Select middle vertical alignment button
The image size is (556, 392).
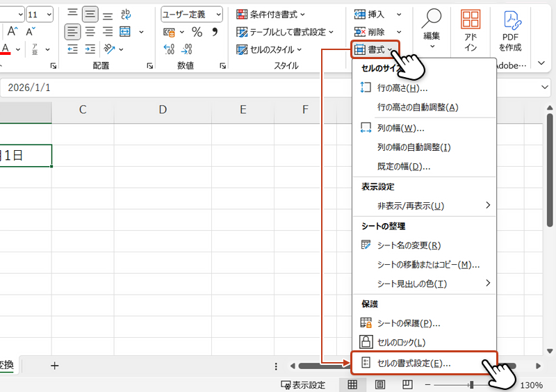click(90, 14)
